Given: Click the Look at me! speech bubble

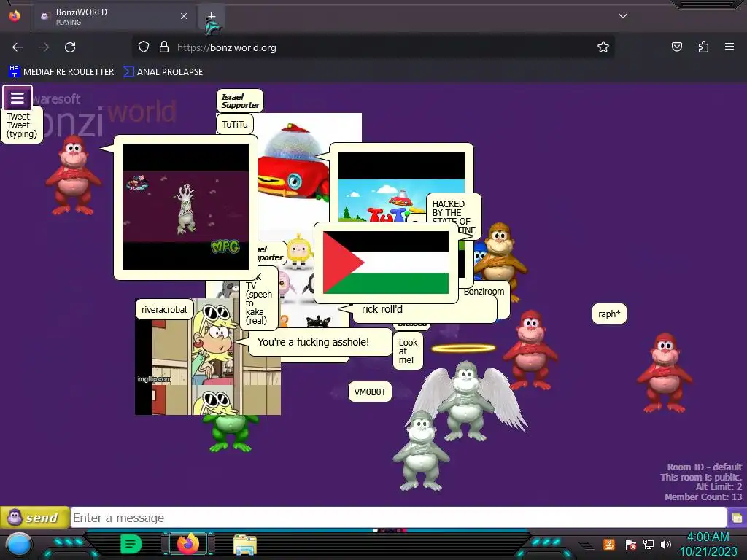Looking at the screenshot, I should pos(408,351).
